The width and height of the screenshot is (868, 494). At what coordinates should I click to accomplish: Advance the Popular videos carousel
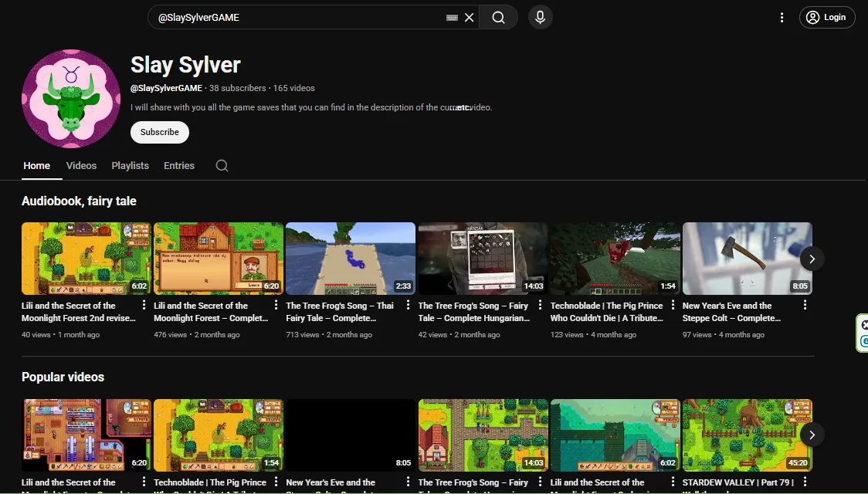coord(812,435)
